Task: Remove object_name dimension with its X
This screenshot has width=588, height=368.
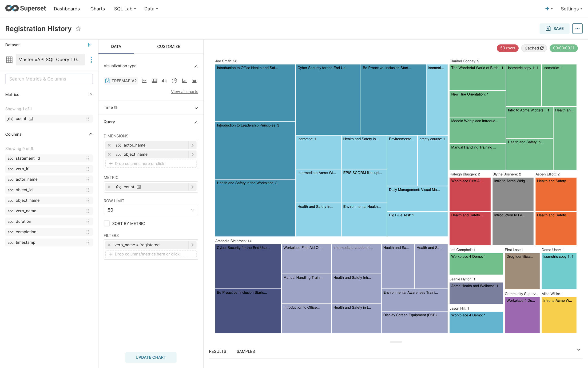Action: point(109,154)
